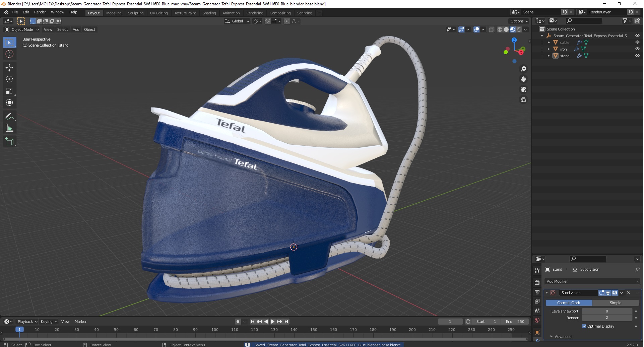
Task: Open the Render properties tab
Action: (537, 283)
